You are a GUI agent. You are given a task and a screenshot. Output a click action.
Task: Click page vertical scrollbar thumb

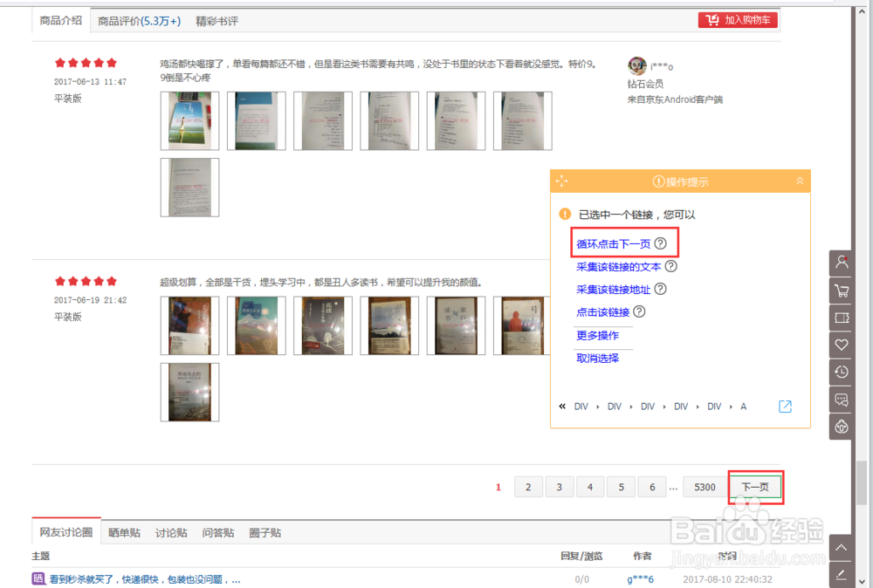862,482
